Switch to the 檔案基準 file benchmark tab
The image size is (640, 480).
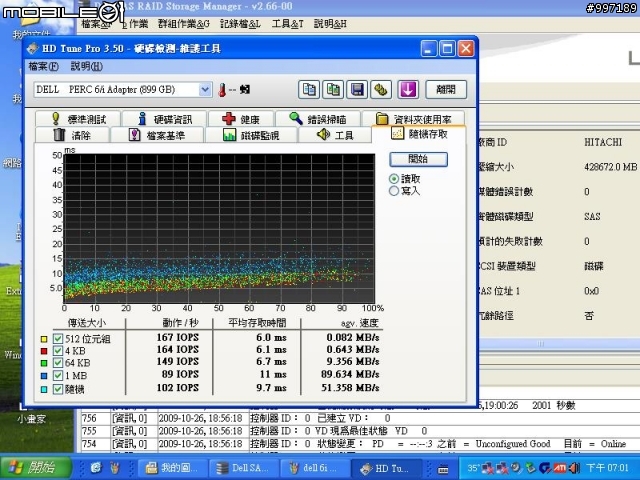click(x=157, y=135)
